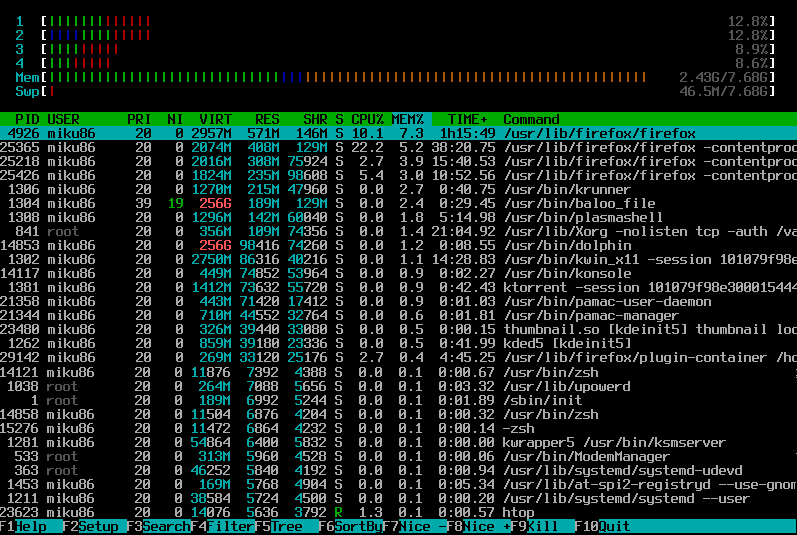Sort by the CPU% column header
Viewport: 797px width, 535px height.
367,119
